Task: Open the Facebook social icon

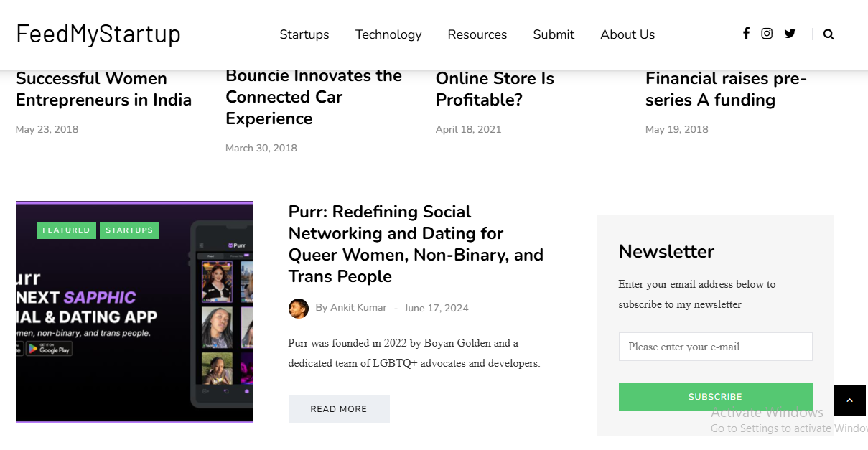Action: tap(746, 34)
